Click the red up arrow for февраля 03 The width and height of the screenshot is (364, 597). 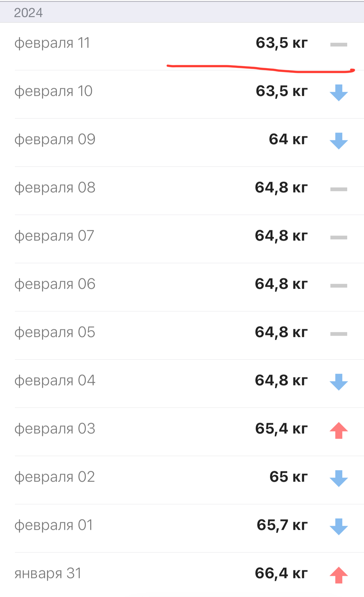click(338, 430)
